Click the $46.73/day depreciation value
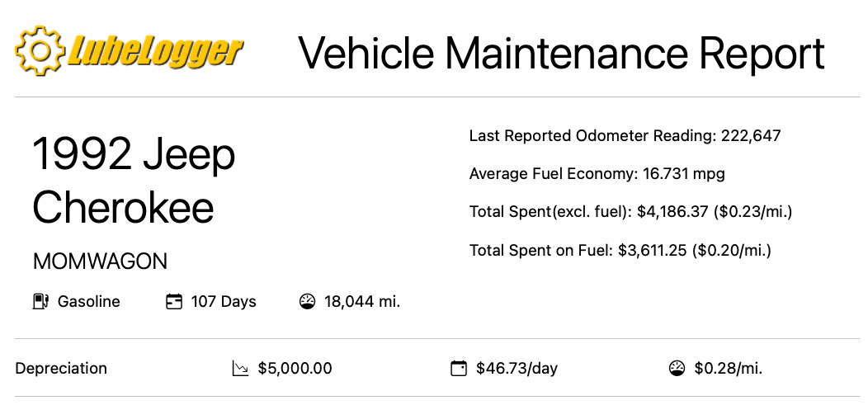Screen dimensions: 868x405 517,369
